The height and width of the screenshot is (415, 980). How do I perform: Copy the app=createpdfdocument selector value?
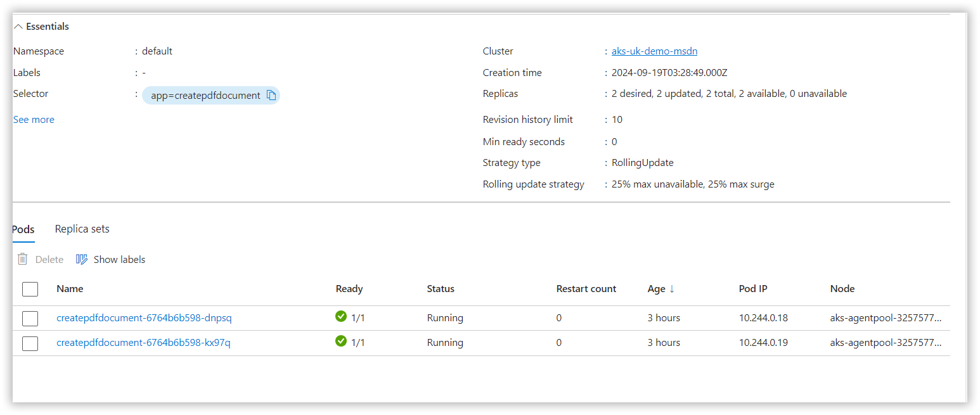(271, 95)
